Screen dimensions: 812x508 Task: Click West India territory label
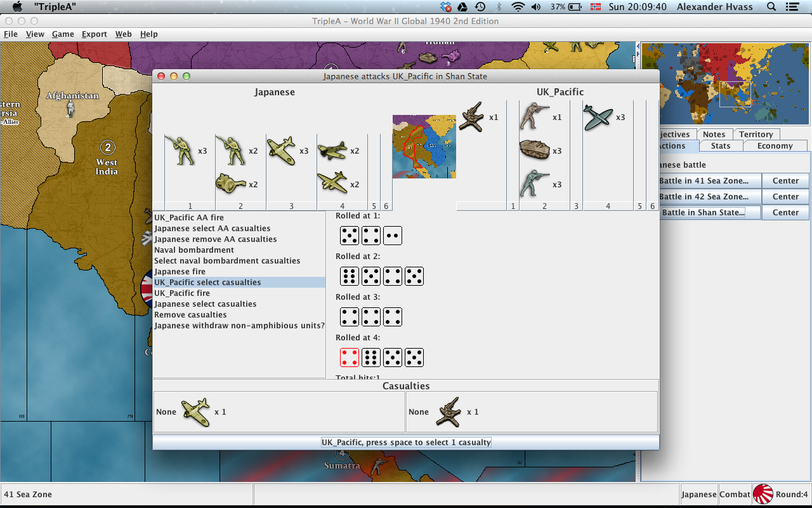tap(107, 166)
